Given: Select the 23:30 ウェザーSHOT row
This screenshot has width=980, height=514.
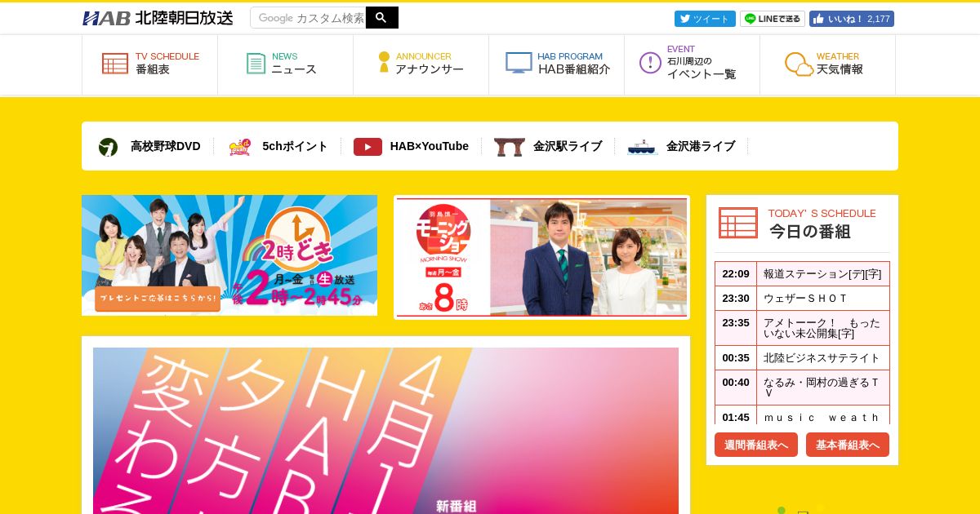Looking at the screenshot, I should 802,298.
